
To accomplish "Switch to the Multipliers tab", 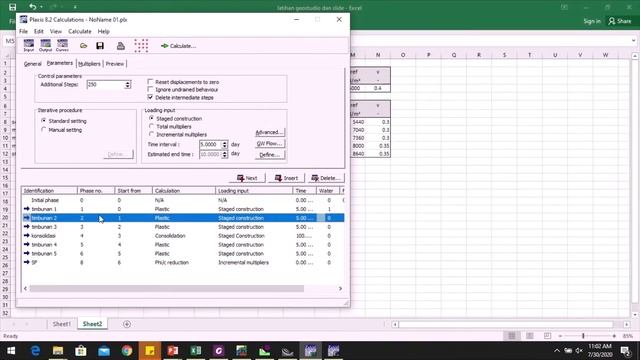I will point(89,64).
